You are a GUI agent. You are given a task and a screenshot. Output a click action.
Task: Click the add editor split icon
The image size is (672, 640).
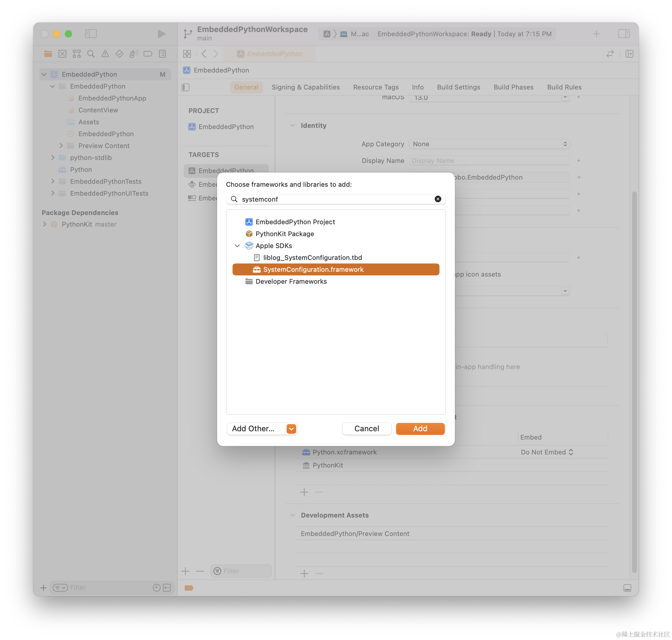click(629, 53)
